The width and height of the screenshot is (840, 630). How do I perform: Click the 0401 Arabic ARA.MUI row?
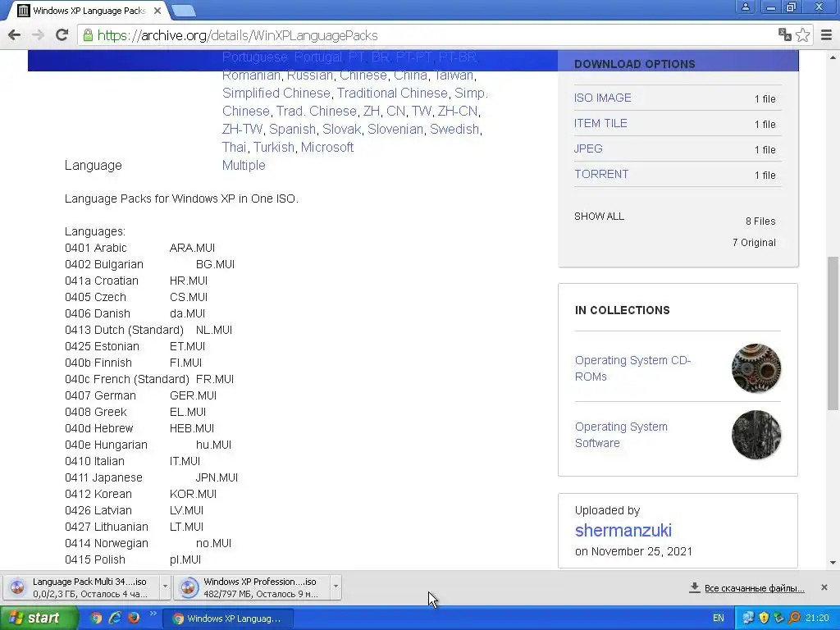pyautogui.click(x=139, y=248)
